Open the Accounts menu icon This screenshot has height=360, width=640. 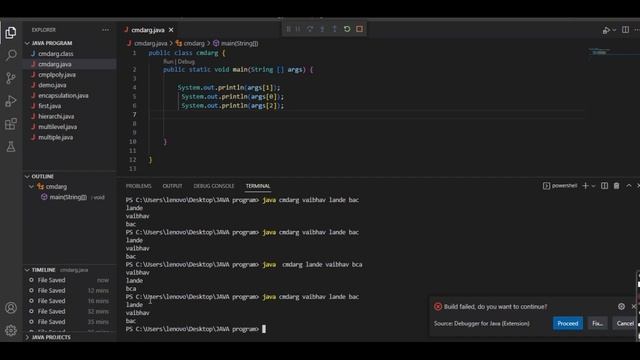[x=11, y=308]
